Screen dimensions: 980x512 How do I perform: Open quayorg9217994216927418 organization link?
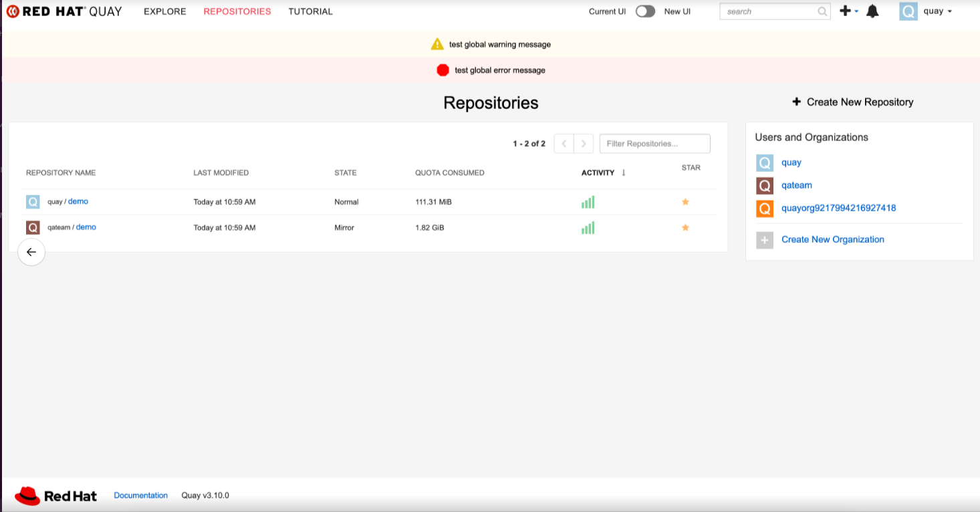click(839, 208)
